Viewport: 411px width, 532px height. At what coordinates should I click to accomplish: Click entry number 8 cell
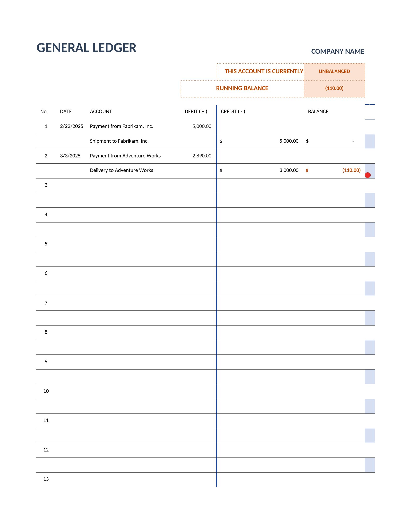46,332
